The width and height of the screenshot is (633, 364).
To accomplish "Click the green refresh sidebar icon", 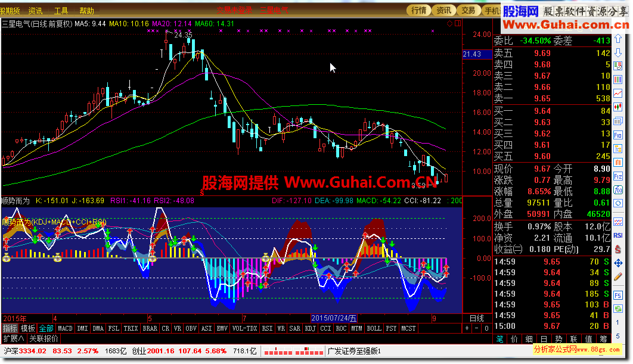I will point(618,309).
